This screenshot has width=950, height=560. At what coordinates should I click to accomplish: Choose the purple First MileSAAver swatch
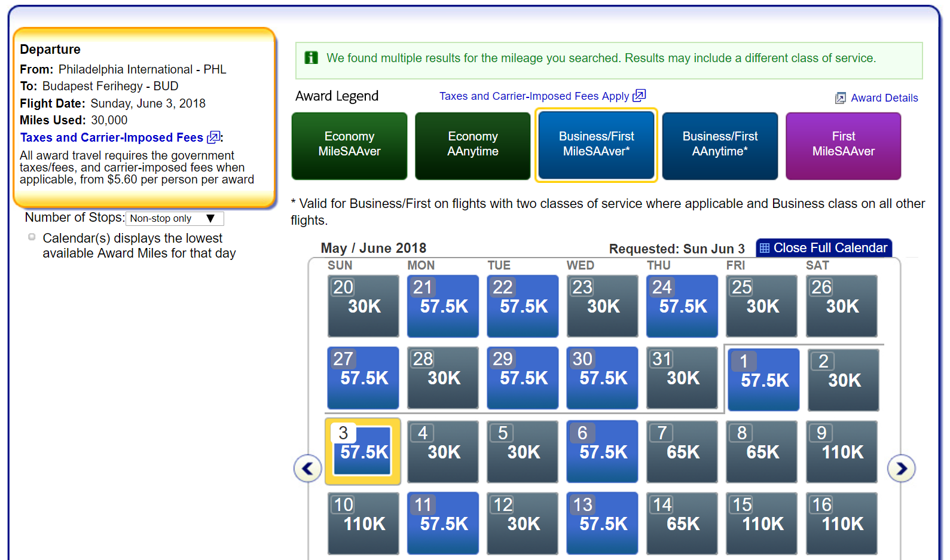(x=843, y=145)
